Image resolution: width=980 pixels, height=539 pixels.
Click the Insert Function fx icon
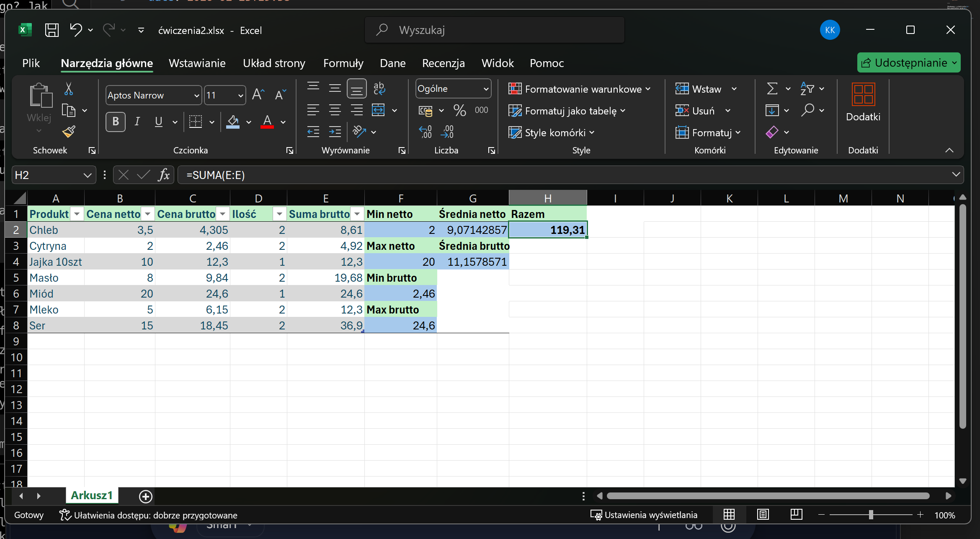(164, 175)
